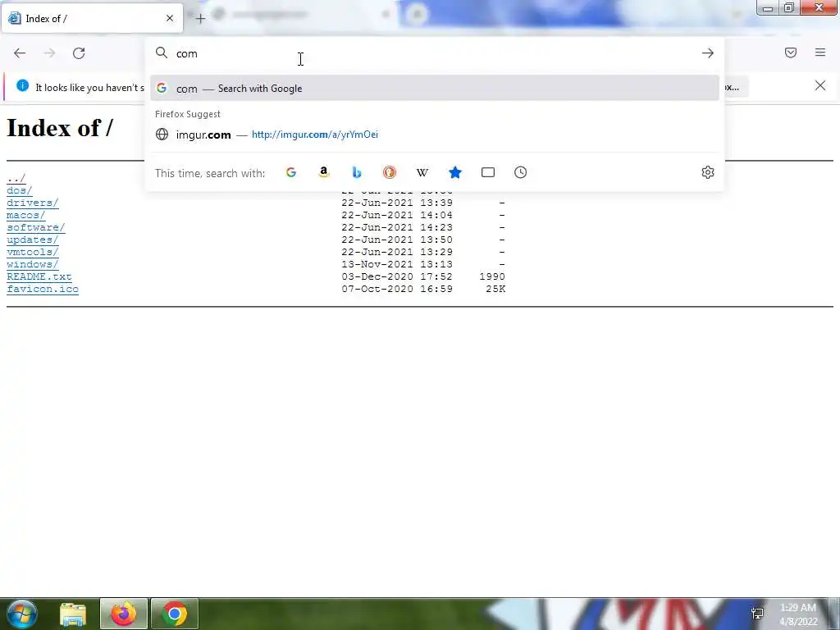The width and height of the screenshot is (840, 630).
Task: Open imgur.com suggestion in dropdown
Action: tap(435, 135)
